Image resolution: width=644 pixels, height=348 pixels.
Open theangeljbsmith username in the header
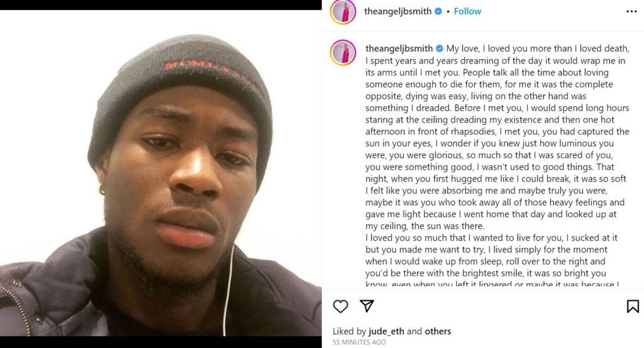point(397,11)
